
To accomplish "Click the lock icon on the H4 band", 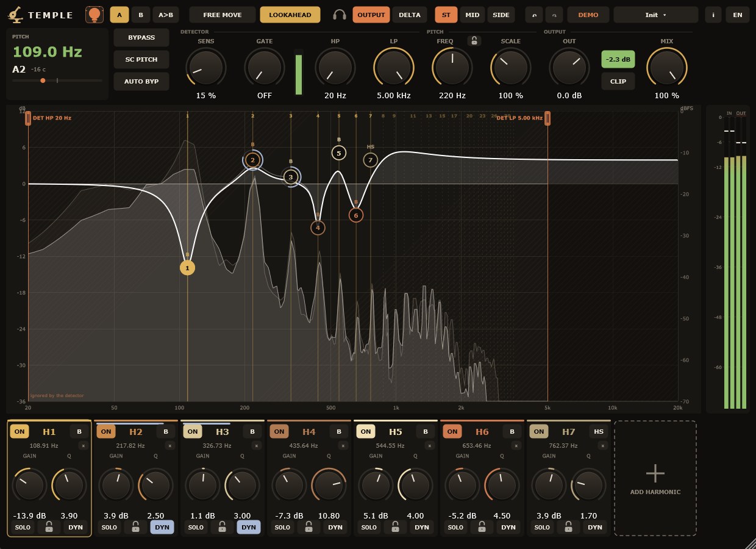I will [309, 527].
